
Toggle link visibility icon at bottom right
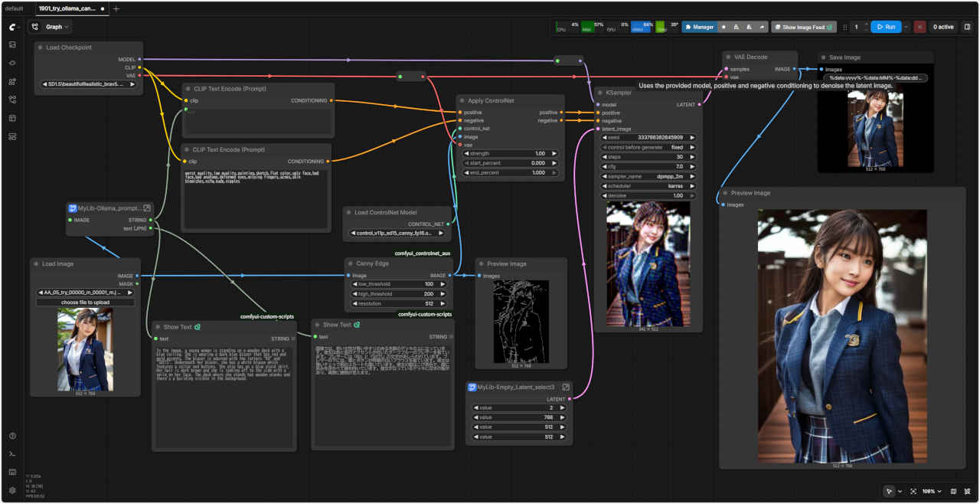click(x=968, y=491)
